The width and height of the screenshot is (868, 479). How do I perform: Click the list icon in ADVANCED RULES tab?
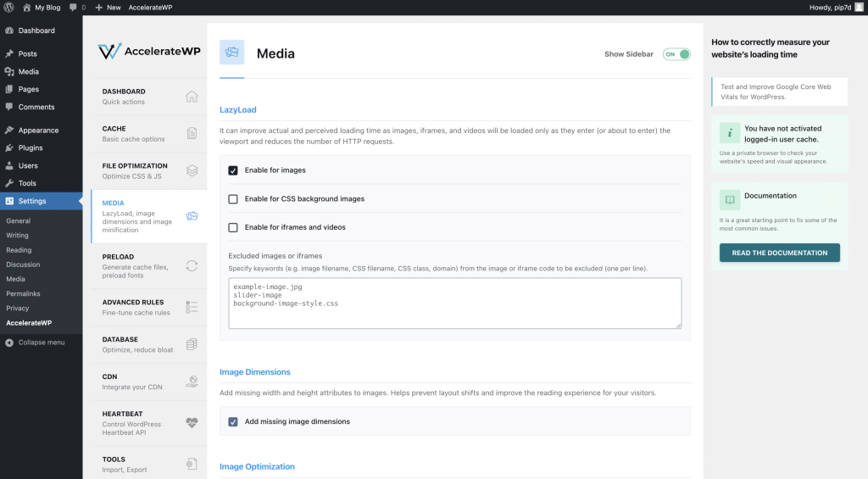[x=192, y=308]
